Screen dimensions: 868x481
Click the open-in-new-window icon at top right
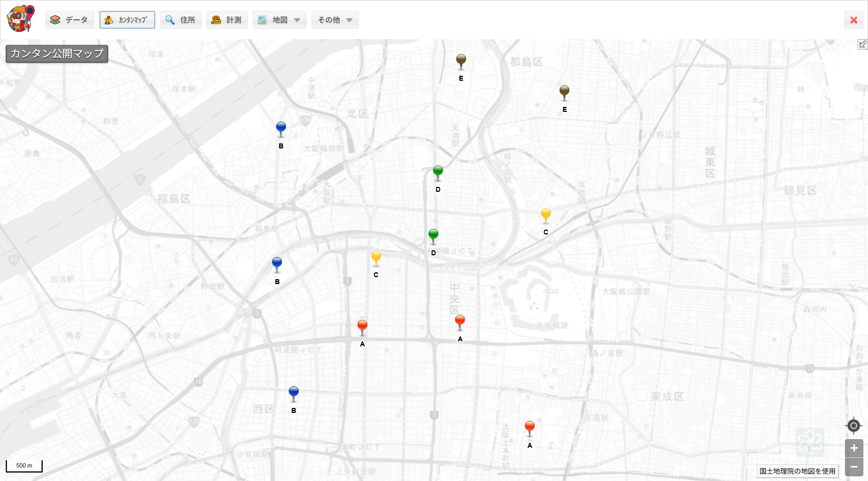click(x=862, y=44)
